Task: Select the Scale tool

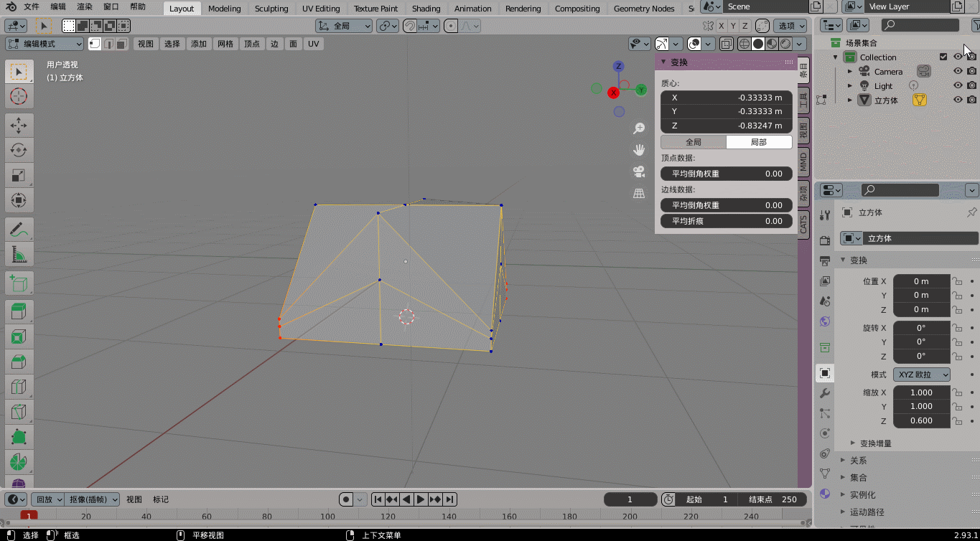Action: 19,175
